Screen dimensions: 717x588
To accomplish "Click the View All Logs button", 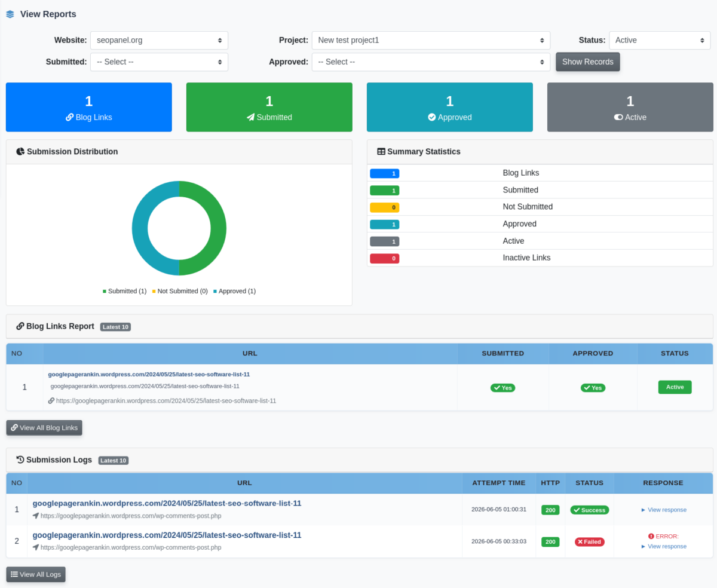I will (x=36, y=574).
